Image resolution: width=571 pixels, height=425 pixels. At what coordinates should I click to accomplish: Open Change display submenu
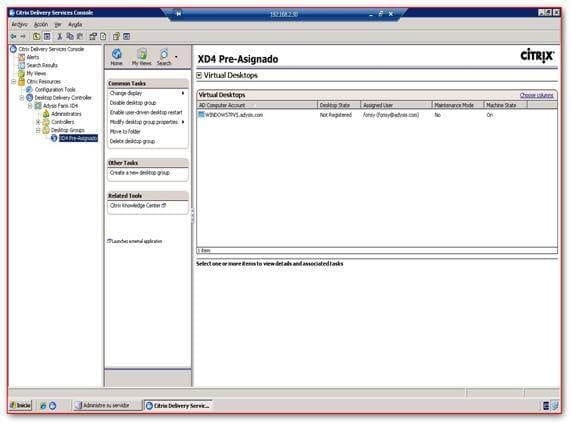tap(147, 94)
